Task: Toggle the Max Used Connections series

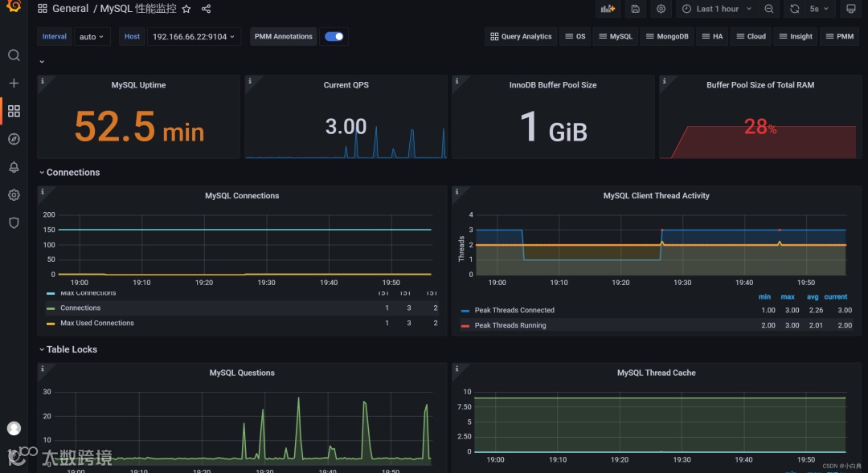Action: tap(97, 323)
